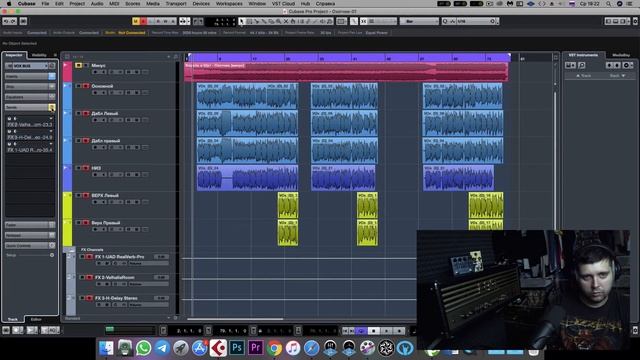This screenshot has width=640, height=360.
Task: Toggle record enable on Дабл Левый track
Action: (x=86, y=113)
